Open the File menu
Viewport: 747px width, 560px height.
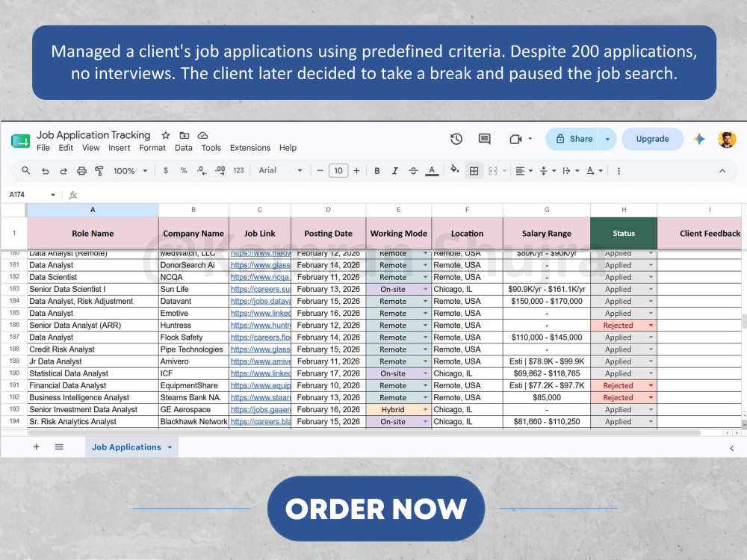pyautogui.click(x=43, y=148)
